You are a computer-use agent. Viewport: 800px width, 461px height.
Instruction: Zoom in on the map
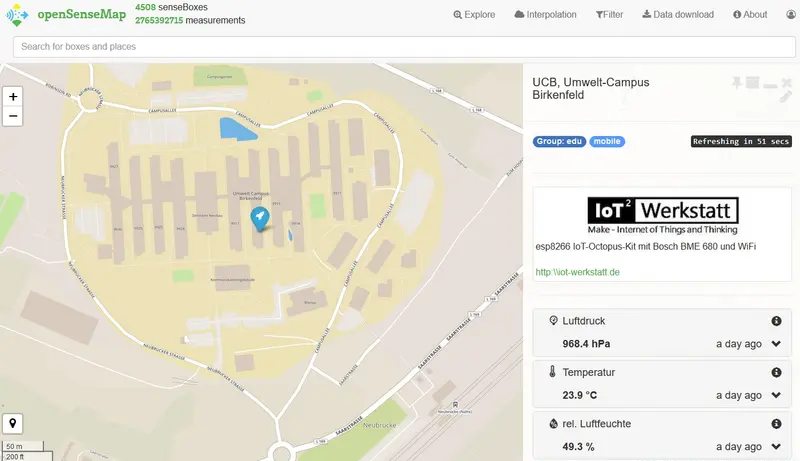coord(13,97)
